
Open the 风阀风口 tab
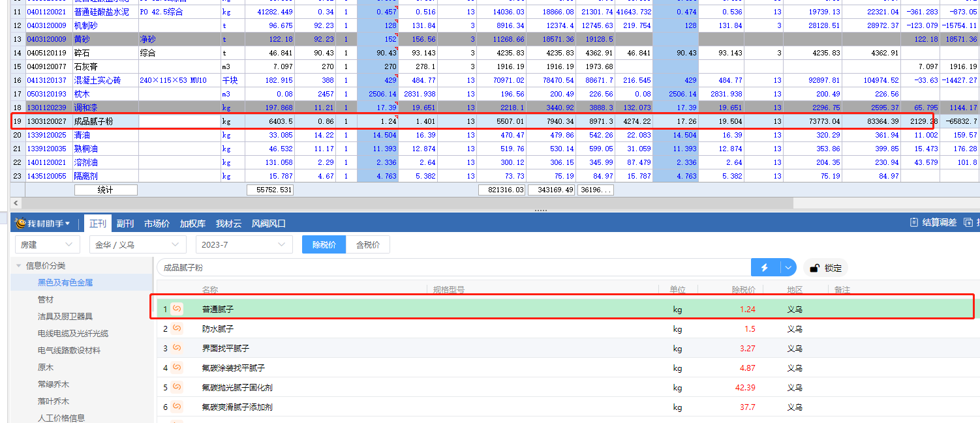pos(269,224)
